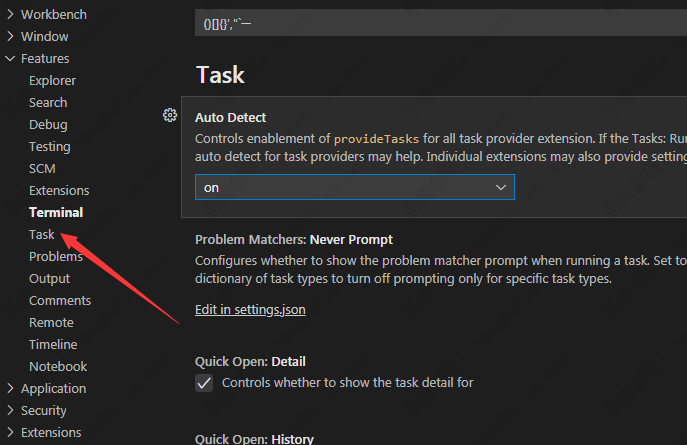Select Explorer under Features
This screenshot has height=445, width=687.
tap(52, 81)
